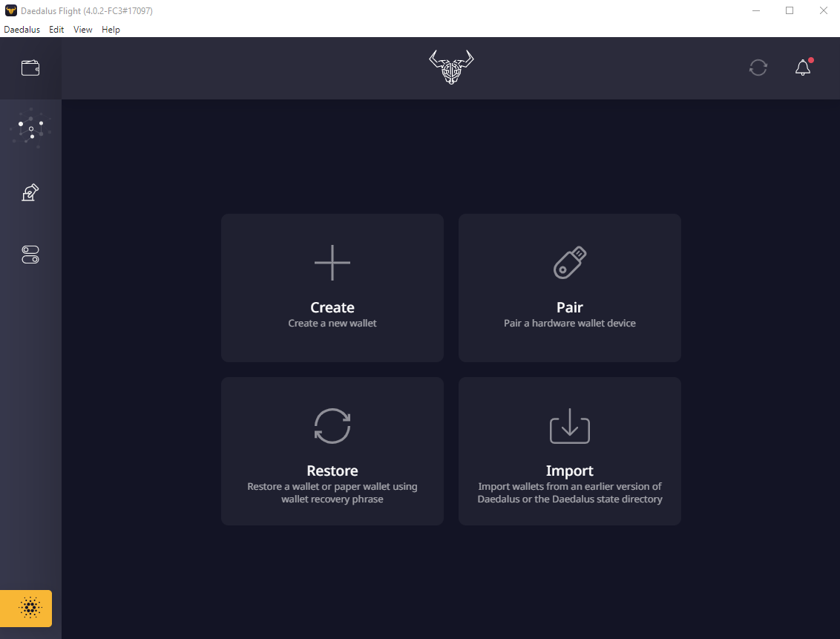Click the sync status icon in header

[758, 68]
